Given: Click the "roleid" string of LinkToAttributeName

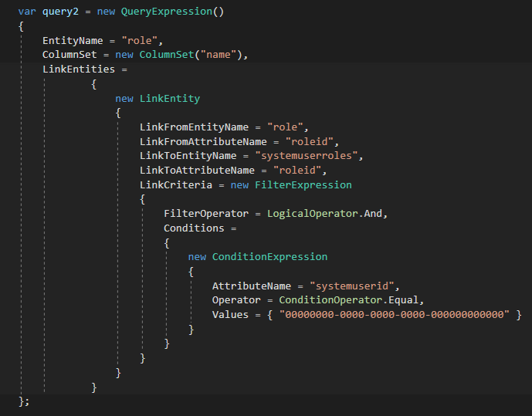Looking at the screenshot, I should 297,171.
